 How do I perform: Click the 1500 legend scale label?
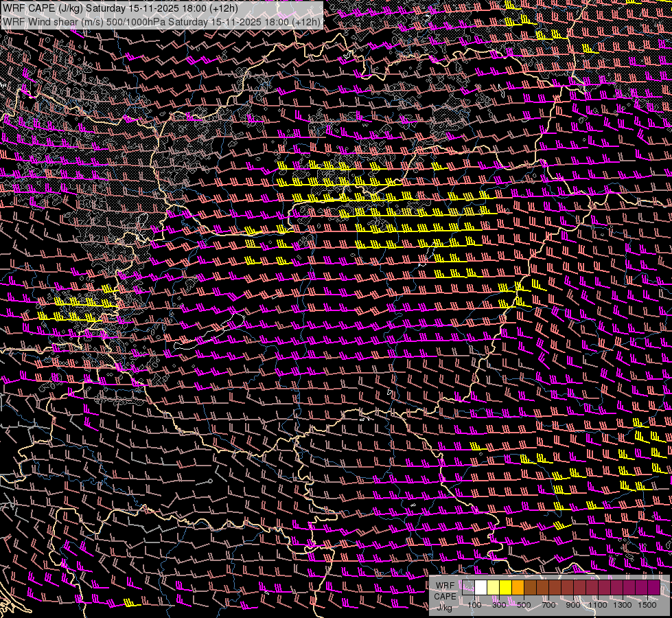click(x=647, y=605)
